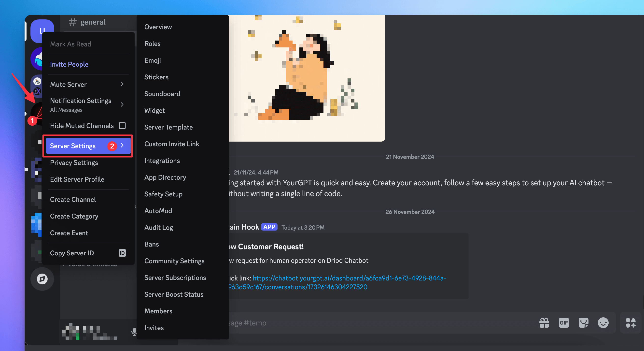Open the server folder with EX badge
The width and height of the screenshot is (644, 351).
(37, 86)
